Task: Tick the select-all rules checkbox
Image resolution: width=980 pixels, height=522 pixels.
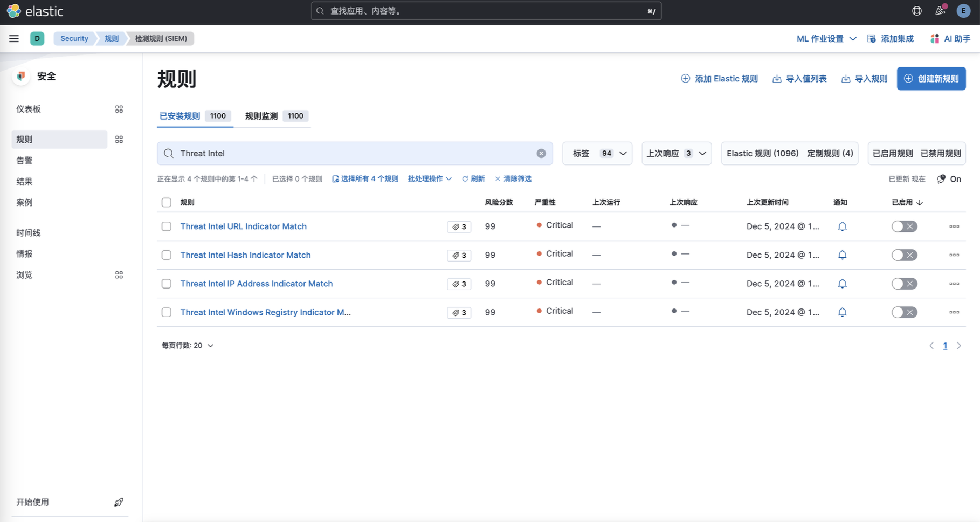Action: point(167,203)
